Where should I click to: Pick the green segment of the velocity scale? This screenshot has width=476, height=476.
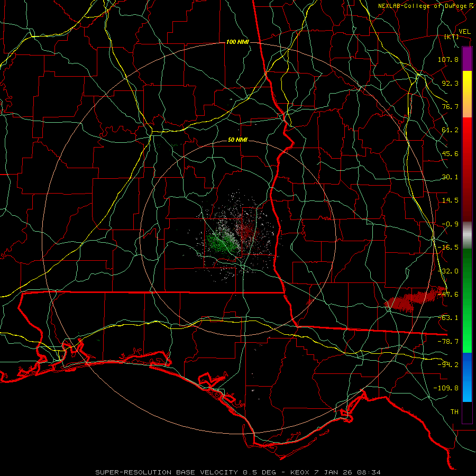pyautogui.click(x=467, y=300)
